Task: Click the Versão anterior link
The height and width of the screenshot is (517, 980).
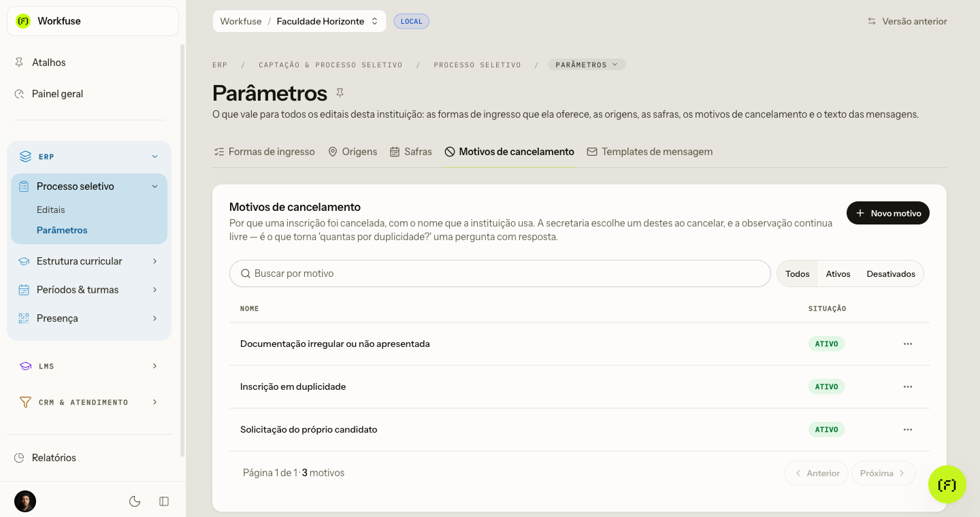Action: (907, 21)
